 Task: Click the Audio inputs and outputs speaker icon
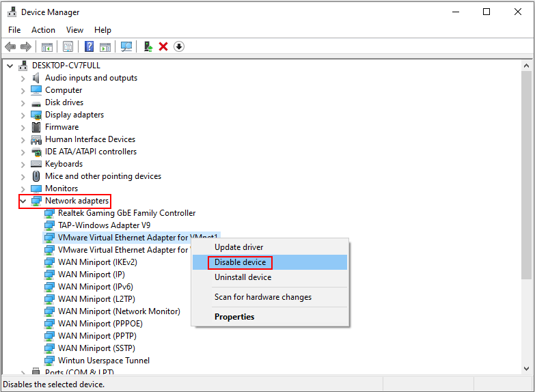point(36,78)
